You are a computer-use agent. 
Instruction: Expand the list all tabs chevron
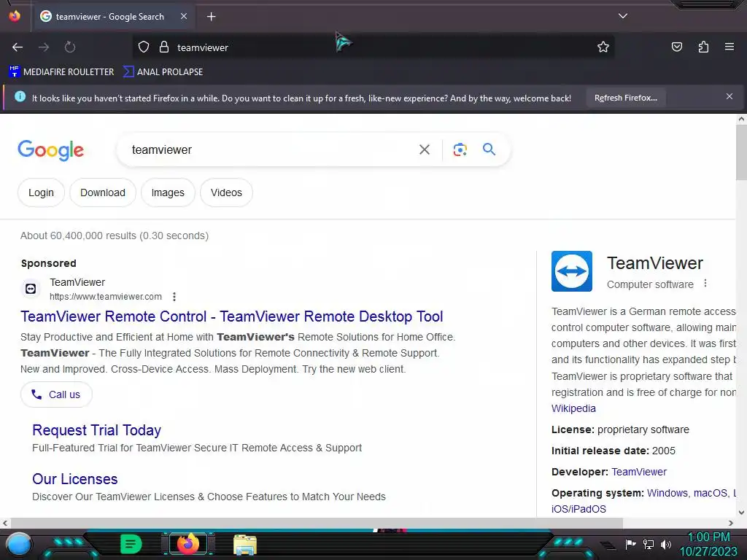point(623,16)
